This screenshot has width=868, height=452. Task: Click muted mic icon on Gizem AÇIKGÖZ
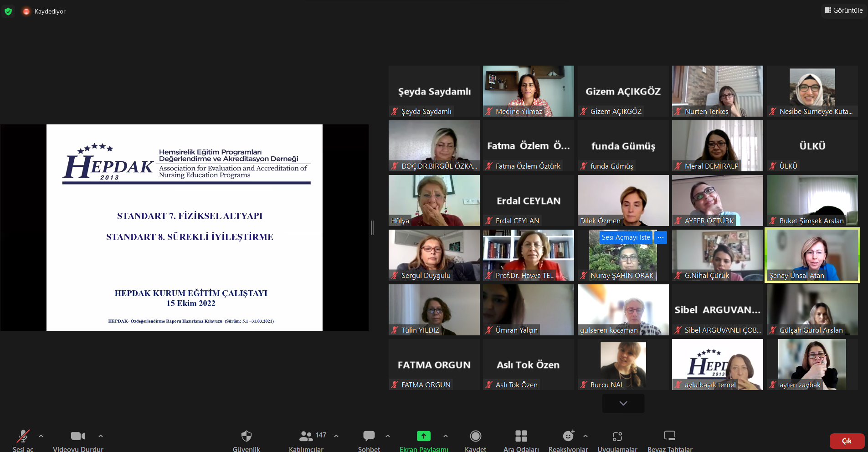[x=584, y=111]
